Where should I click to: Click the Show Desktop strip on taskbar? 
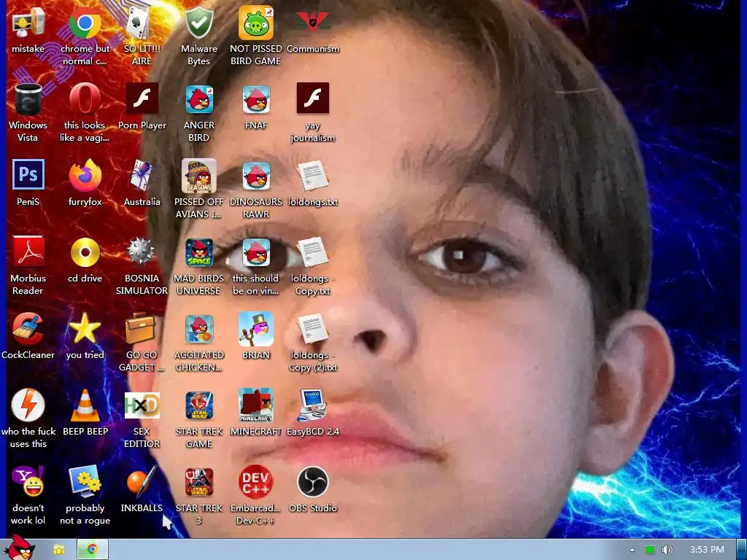(x=741, y=550)
